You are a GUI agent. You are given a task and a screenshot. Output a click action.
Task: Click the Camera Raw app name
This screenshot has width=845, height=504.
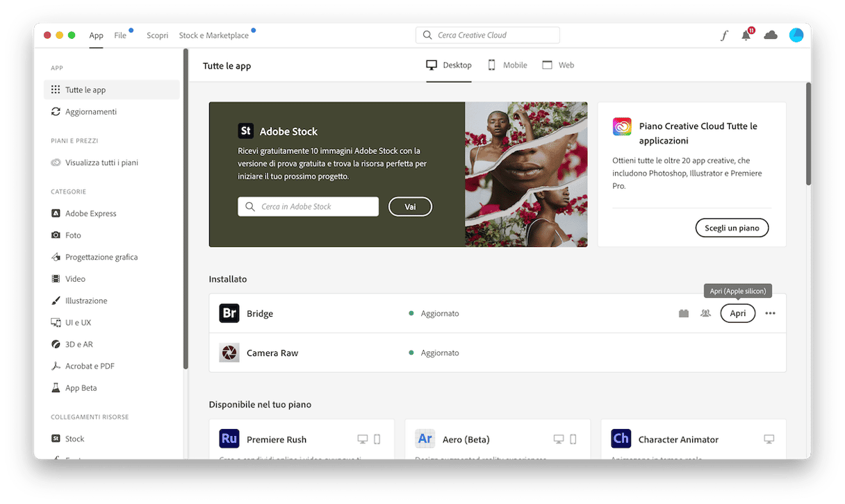272,353
